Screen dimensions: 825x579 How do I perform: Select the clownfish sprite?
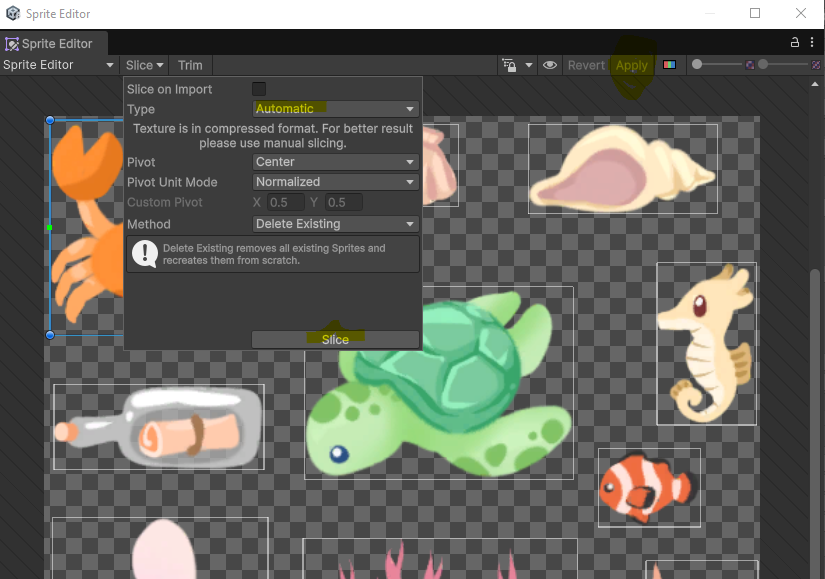pos(649,487)
